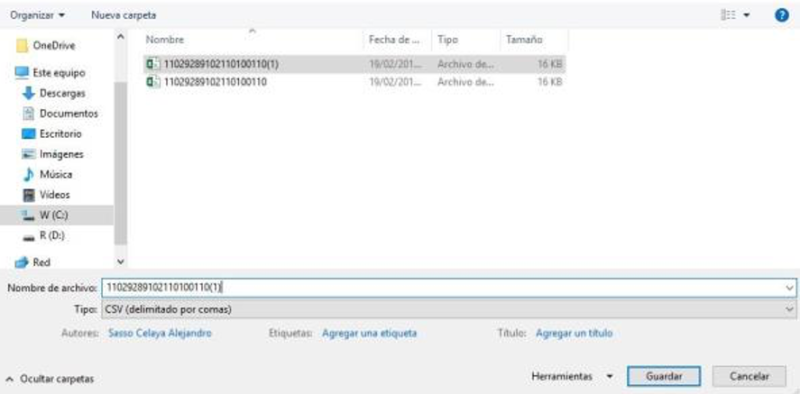Click the Guardar button
Image resolution: width=800 pixels, height=394 pixels.
(664, 377)
